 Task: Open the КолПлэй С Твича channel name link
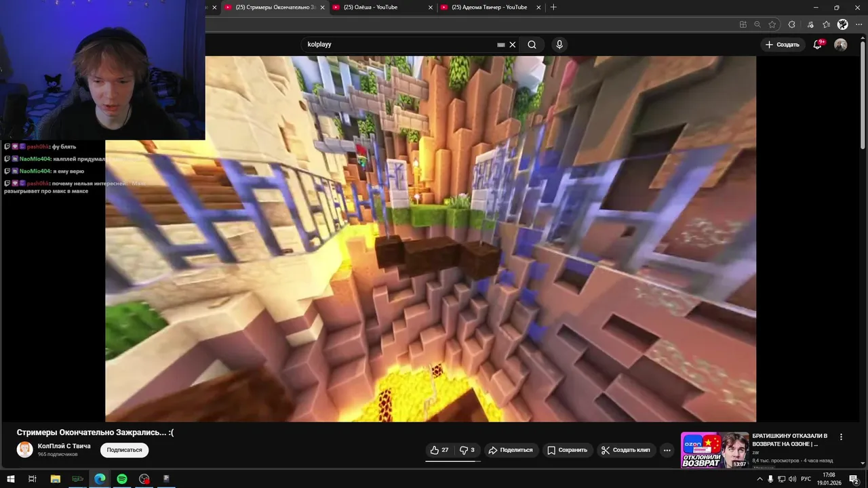(x=64, y=446)
